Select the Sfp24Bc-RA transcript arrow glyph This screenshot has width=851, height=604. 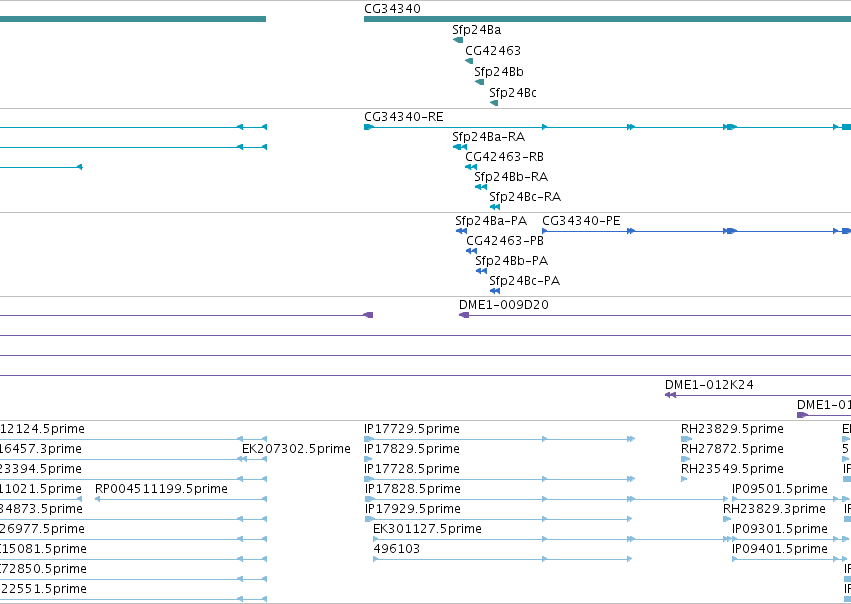point(494,207)
